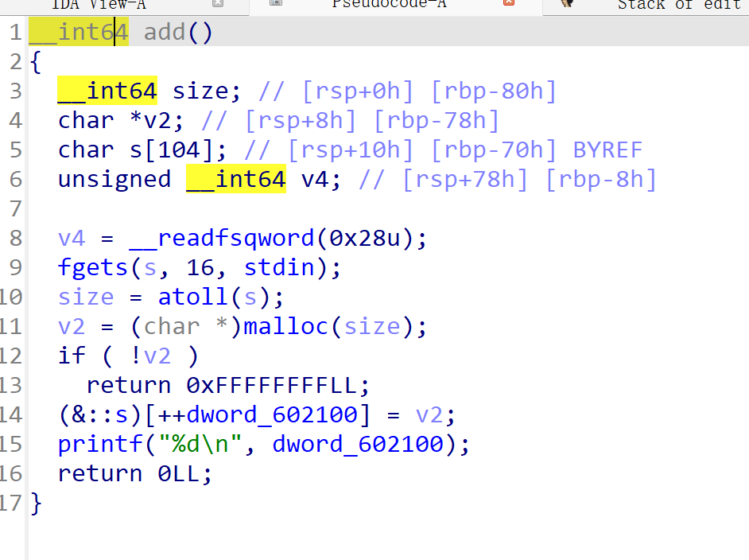Screen dimensions: 749x560
Task: Click line number 2 in the gutter
Action: [x=16, y=62]
